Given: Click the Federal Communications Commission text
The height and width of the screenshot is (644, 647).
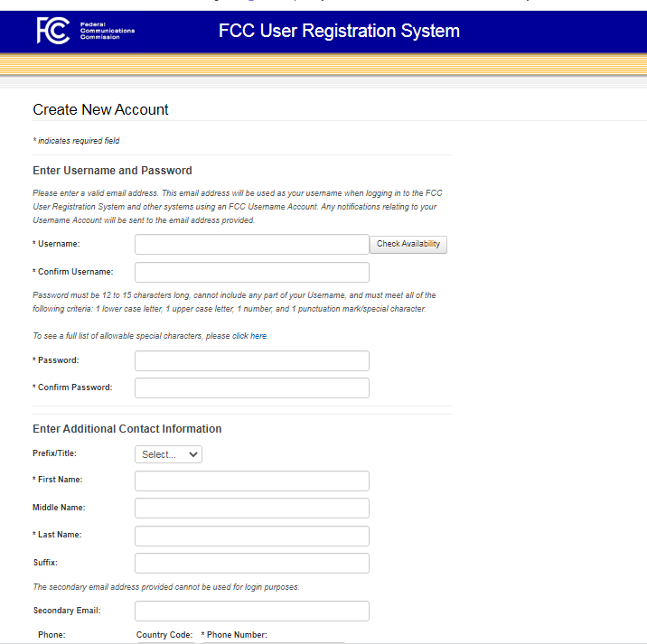Looking at the screenshot, I should (107, 32).
